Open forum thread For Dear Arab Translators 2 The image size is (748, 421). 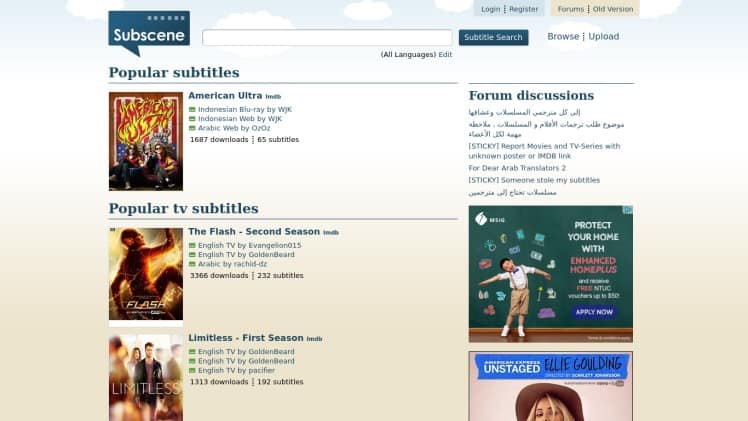click(517, 168)
